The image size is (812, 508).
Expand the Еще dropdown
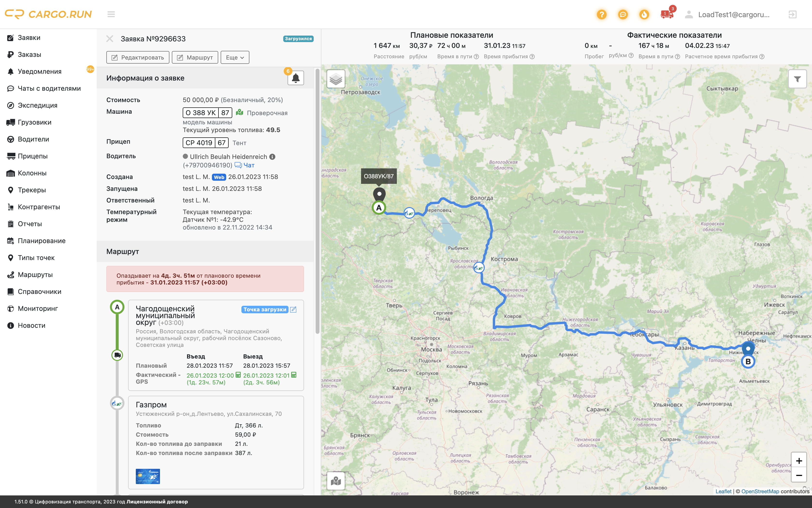coord(235,58)
